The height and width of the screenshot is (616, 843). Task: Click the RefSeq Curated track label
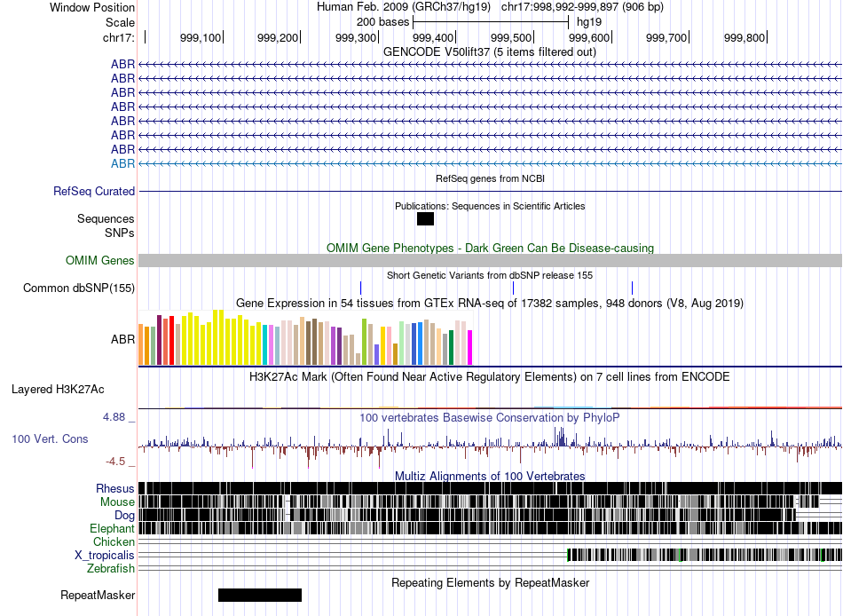tap(94, 192)
